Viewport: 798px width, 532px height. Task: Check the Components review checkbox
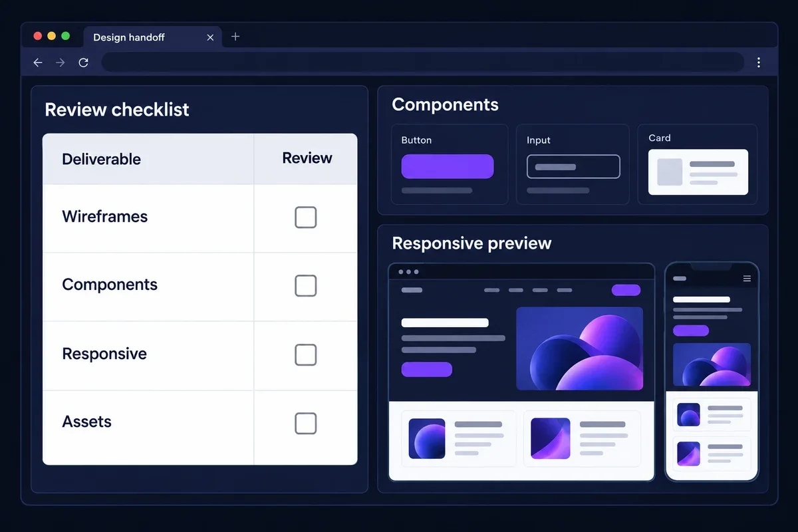(305, 285)
